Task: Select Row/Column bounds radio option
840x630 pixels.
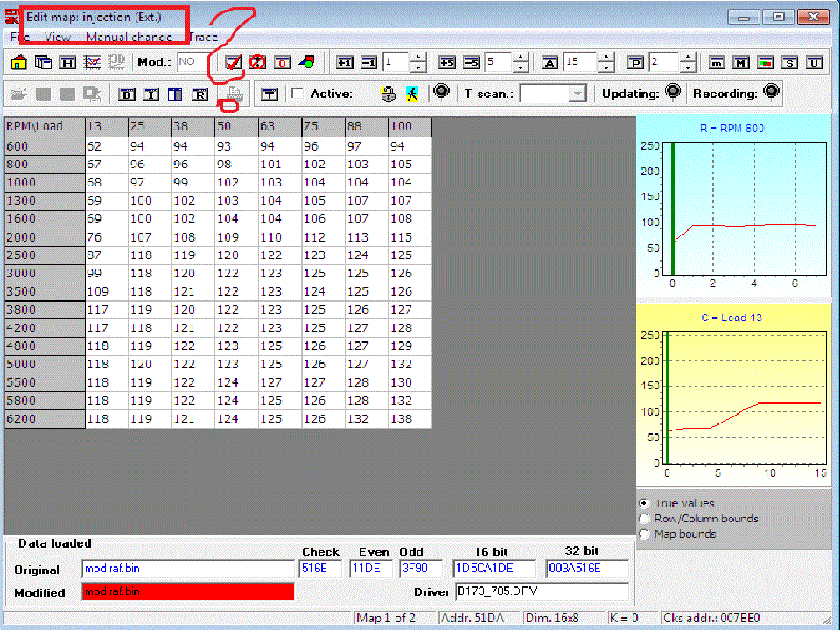Action: click(x=645, y=519)
